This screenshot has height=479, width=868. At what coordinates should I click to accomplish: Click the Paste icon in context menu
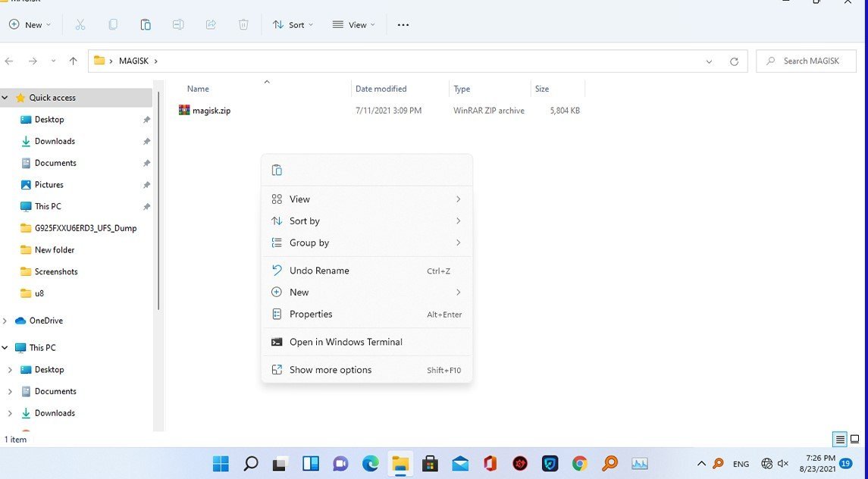pyautogui.click(x=277, y=170)
